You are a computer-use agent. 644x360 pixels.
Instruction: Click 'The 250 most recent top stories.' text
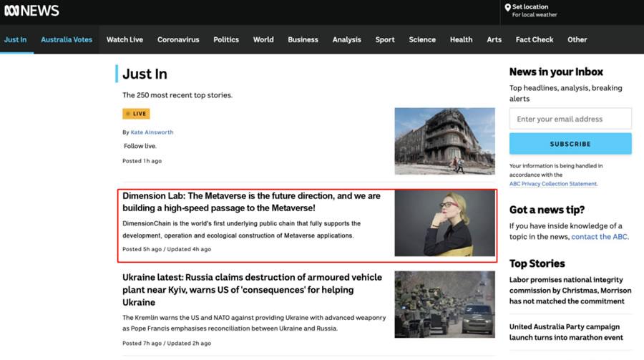[x=177, y=95]
